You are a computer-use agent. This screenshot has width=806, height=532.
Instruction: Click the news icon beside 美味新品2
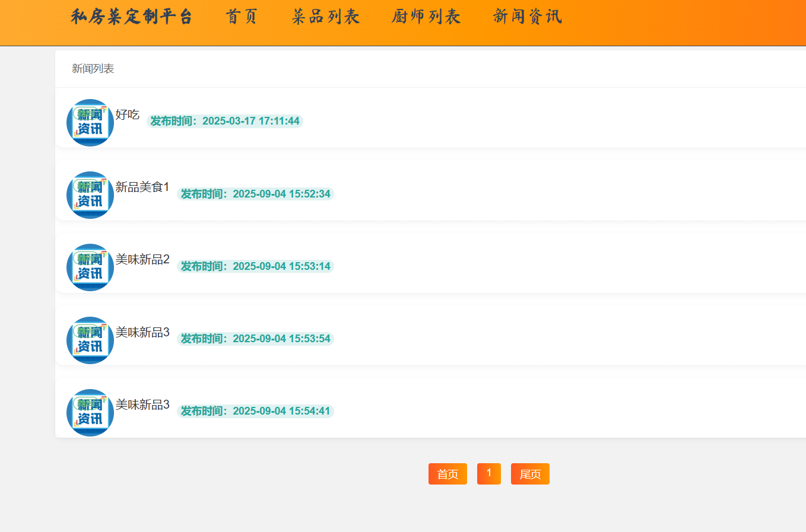(90, 267)
